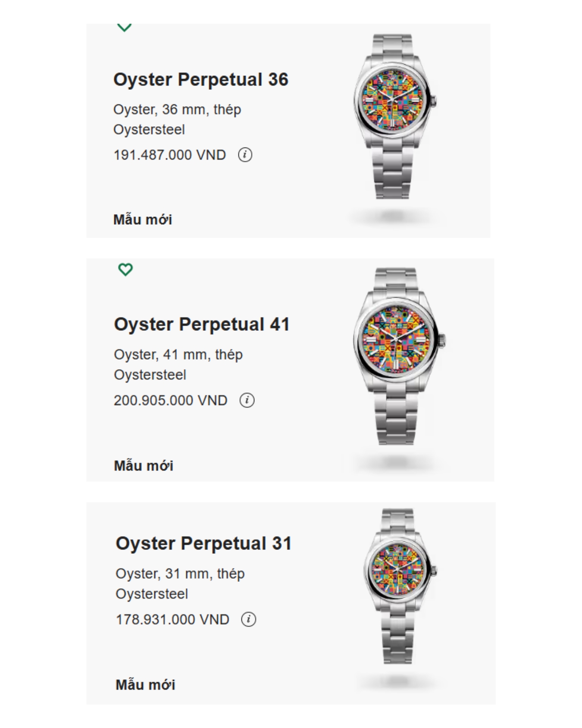
Task: Click the 191.487.000 VND price
Action: (x=169, y=155)
